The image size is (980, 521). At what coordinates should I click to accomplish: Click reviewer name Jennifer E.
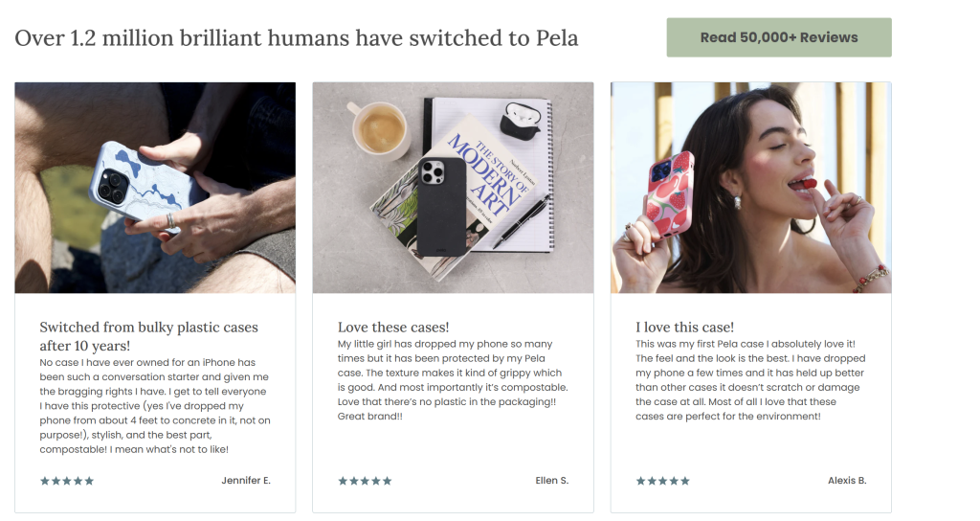[x=246, y=481]
